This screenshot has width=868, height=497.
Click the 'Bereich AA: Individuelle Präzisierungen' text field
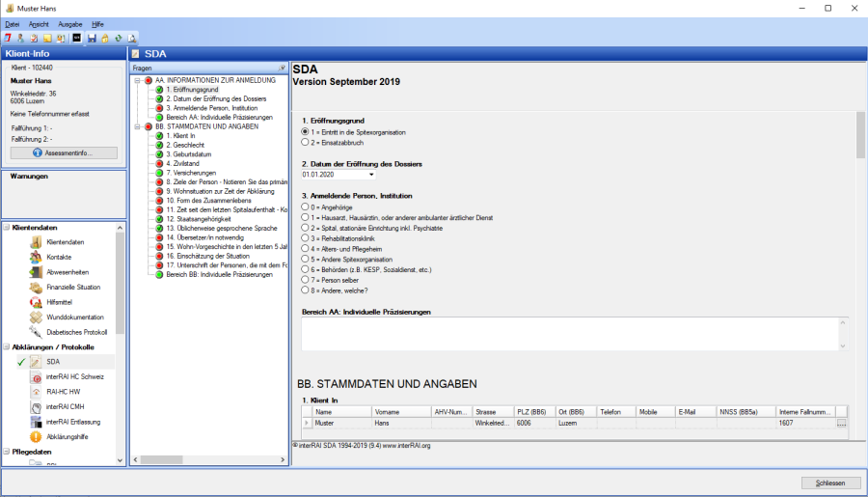tap(569, 334)
